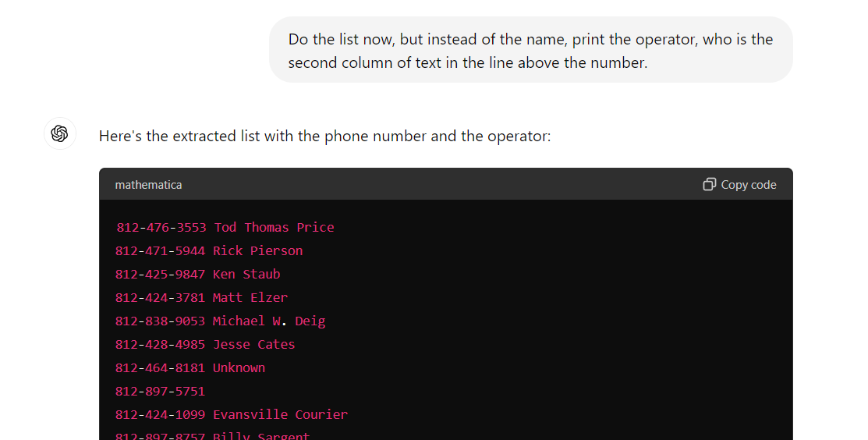Select the operator name Matt Elzer
Screen dimensions: 868x440
250,298
